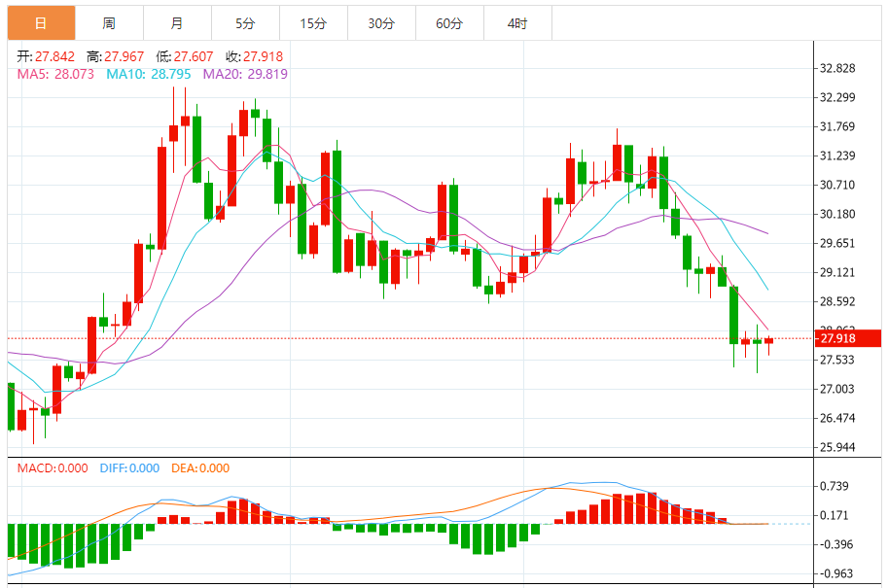The image size is (888, 588).
Task: Click the 28.592 price axis label
Action: [837, 301]
